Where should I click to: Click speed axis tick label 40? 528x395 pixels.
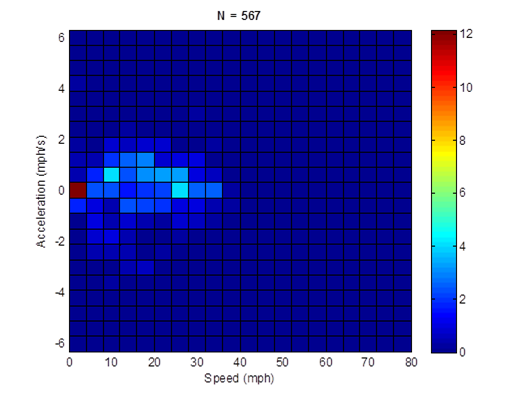(x=240, y=362)
